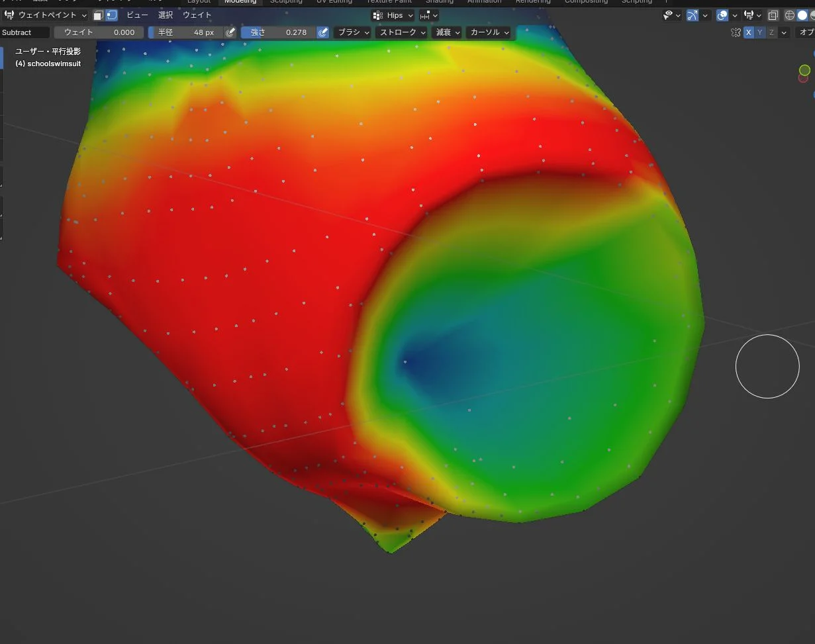Expand the ストローク settings dropdown
Screen dimensions: 815x644
tap(403, 32)
